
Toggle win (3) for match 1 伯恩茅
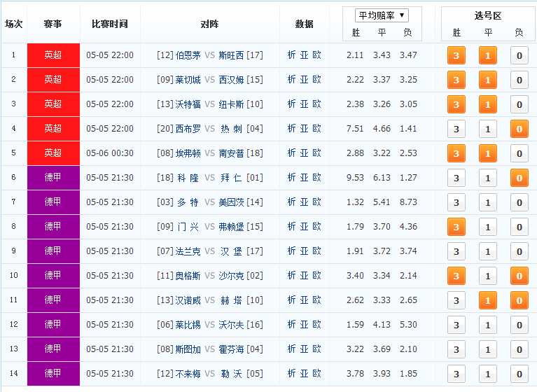click(456, 55)
